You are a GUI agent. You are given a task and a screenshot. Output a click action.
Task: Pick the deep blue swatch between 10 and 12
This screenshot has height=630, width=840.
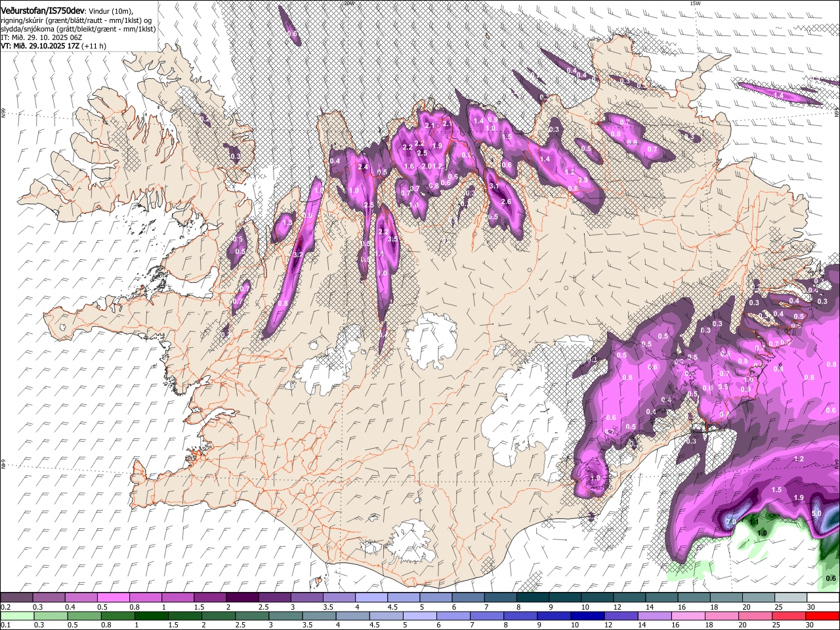click(x=587, y=616)
